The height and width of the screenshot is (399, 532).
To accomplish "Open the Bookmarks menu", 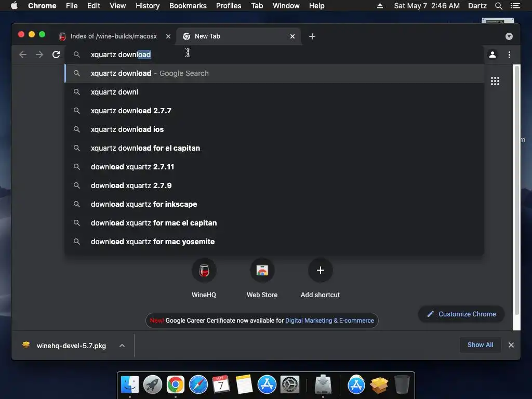I will pyautogui.click(x=188, y=6).
